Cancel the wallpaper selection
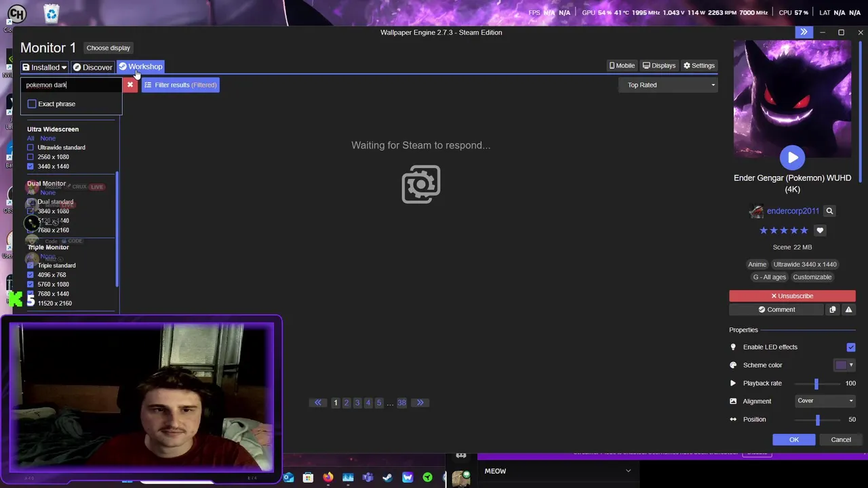 pos(841,440)
